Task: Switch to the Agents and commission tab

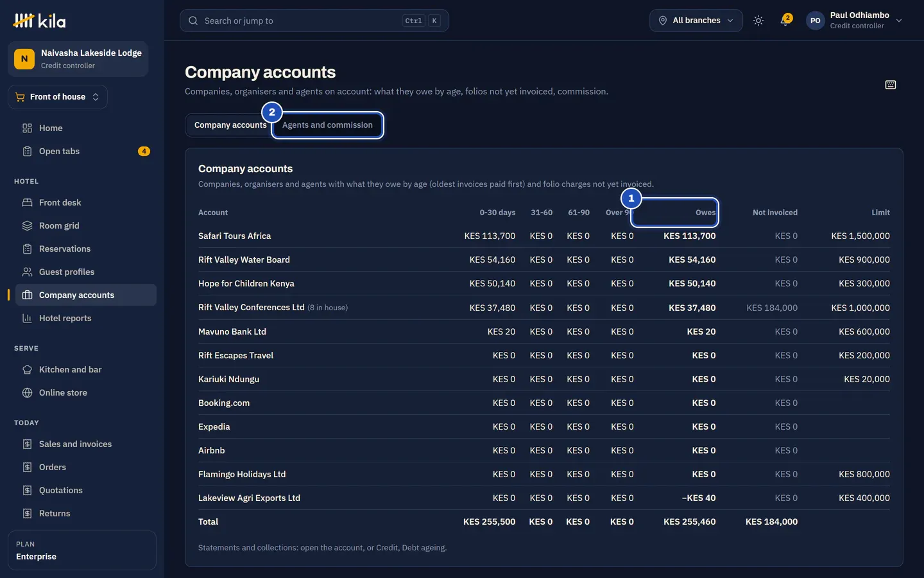Action: 327,125
